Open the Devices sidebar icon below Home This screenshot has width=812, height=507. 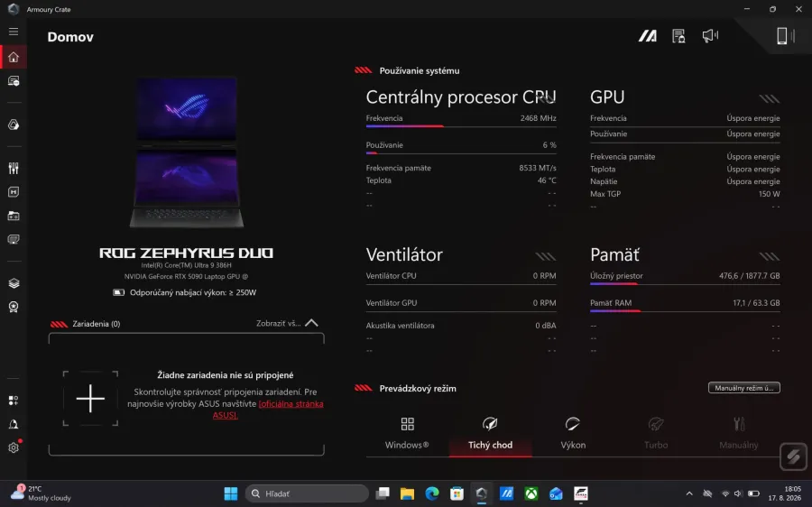click(x=14, y=81)
